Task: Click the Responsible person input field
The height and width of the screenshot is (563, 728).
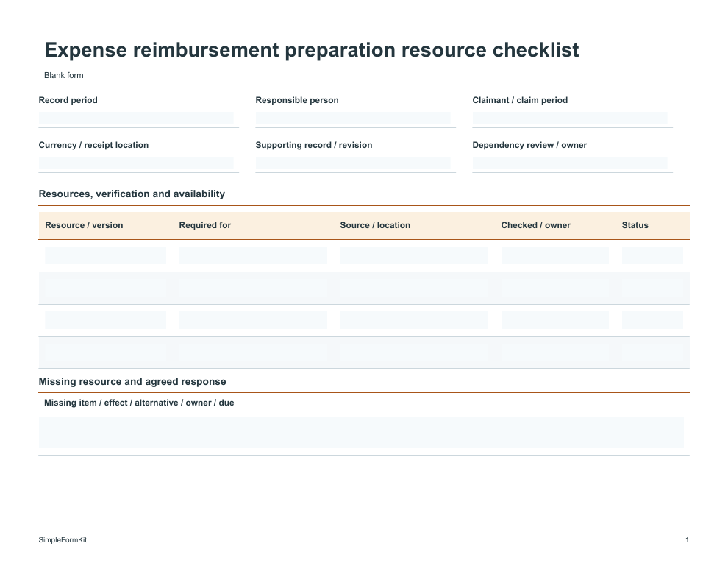Action: (353, 118)
